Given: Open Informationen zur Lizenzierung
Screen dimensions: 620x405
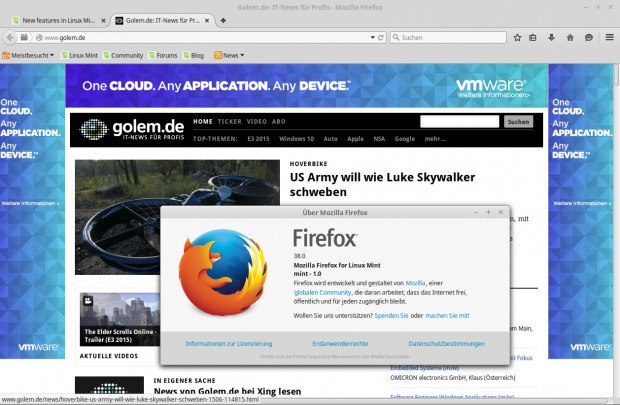Looking at the screenshot, I should point(229,344).
